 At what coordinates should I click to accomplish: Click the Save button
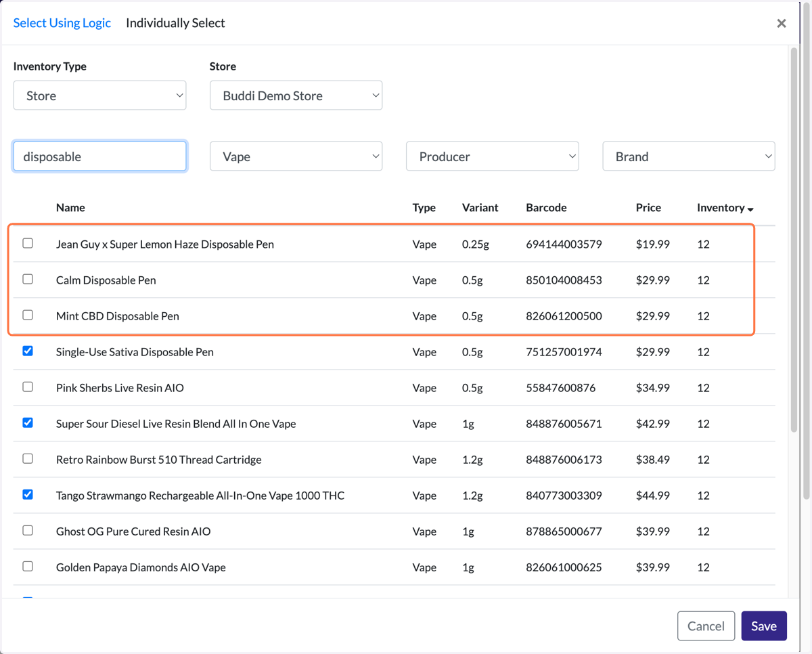click(764, 626)
